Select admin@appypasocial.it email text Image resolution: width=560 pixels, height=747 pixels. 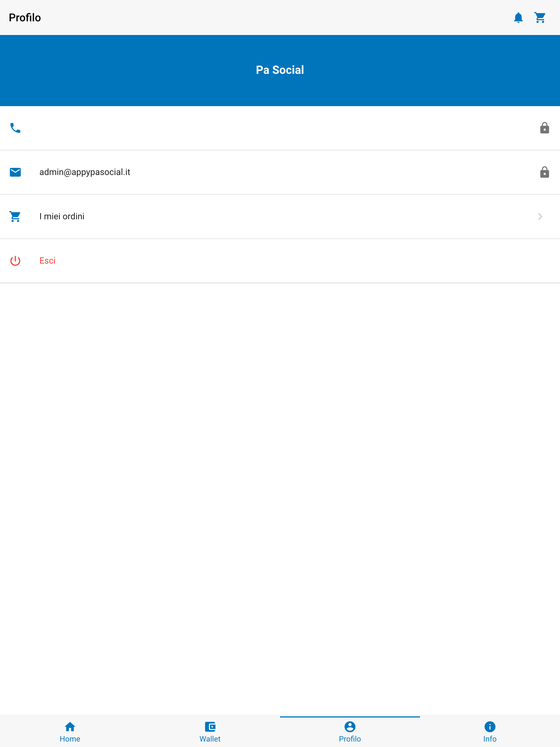[x=85, y=172]
